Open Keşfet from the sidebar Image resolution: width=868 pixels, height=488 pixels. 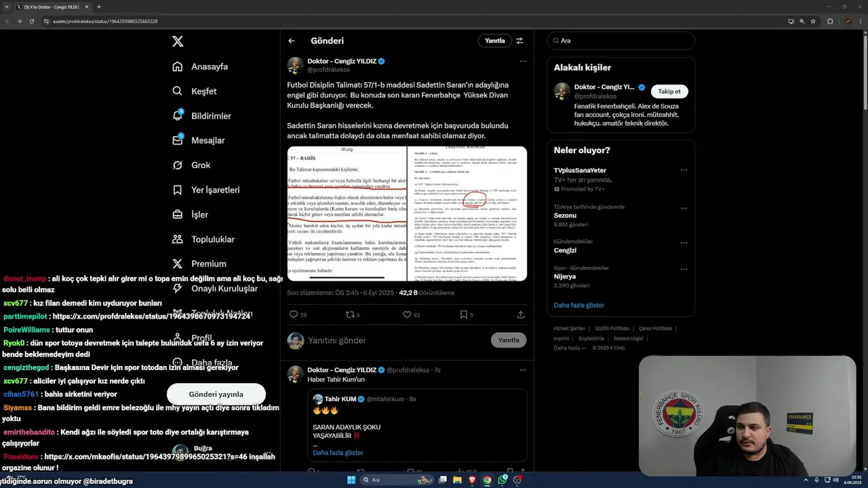click(x=194, y=91)
